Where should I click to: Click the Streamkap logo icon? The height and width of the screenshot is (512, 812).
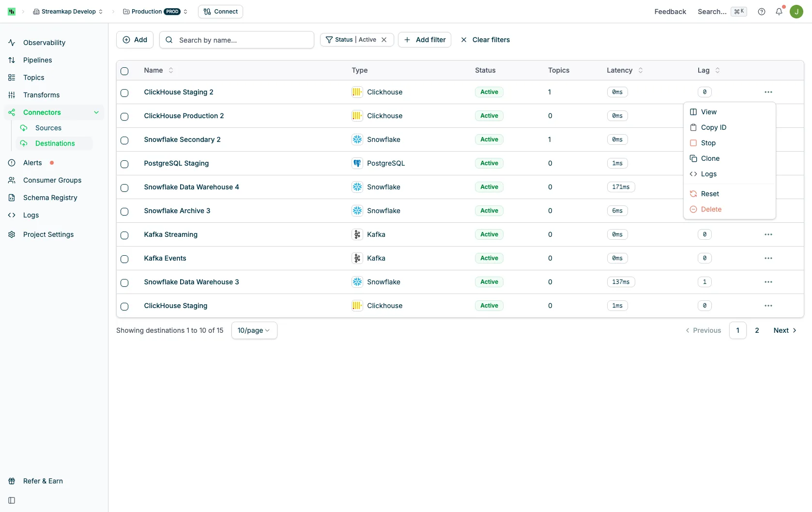[12, 12]
